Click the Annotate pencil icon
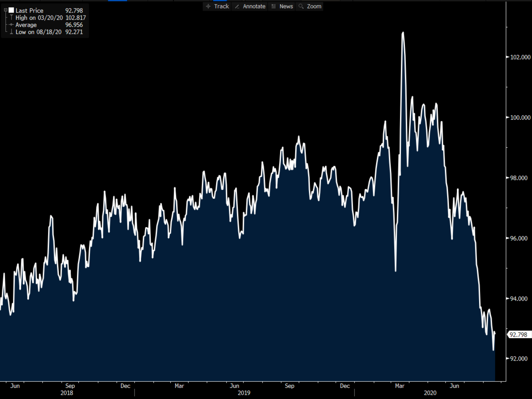The image size is (532, 399). click(237, 7)
